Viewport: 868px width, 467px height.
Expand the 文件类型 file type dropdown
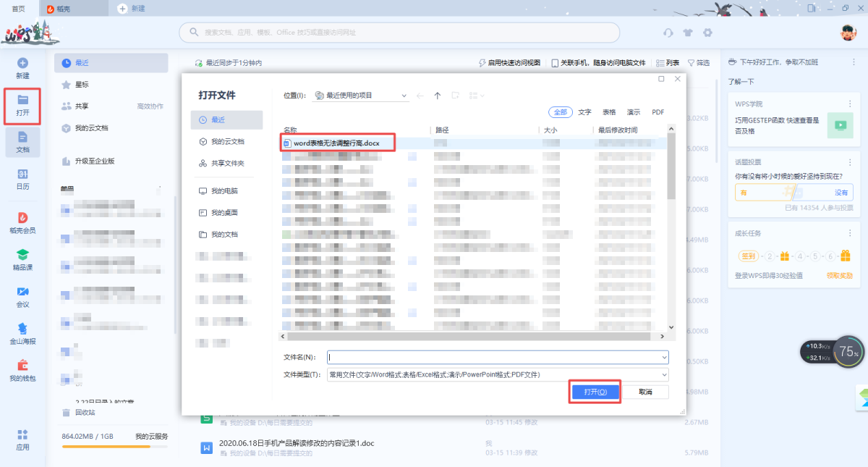pyautogui.click(x=664, y=374)
